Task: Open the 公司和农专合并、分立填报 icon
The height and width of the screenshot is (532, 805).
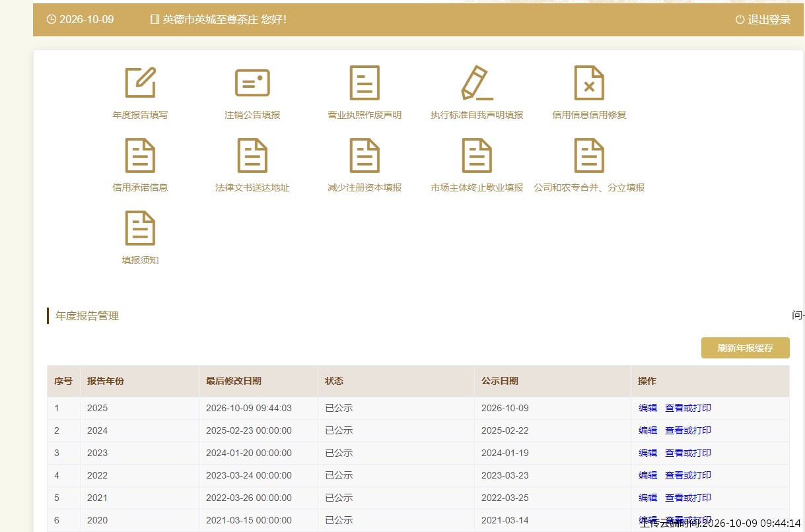Action: pos(589,156)
